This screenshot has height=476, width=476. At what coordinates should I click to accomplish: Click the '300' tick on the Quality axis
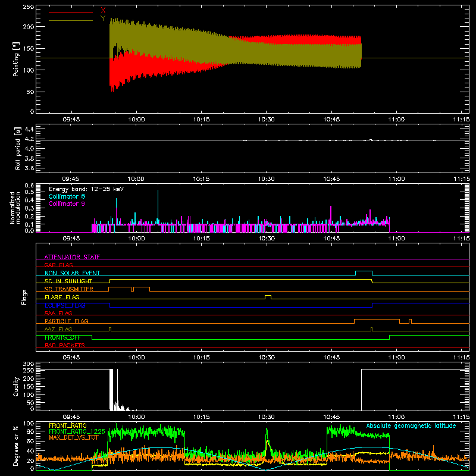(x=29, y=364)
